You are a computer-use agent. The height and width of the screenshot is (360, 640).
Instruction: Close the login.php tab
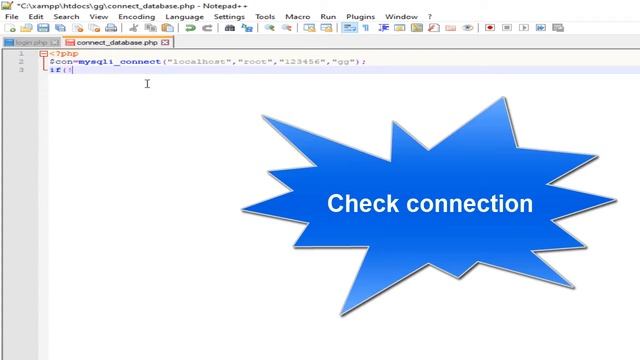point(55,42)
